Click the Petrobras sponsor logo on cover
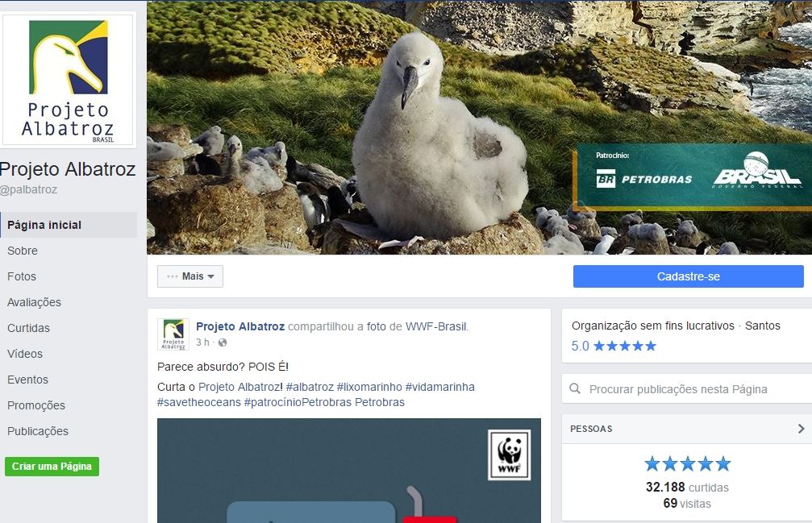 [643, 179]
